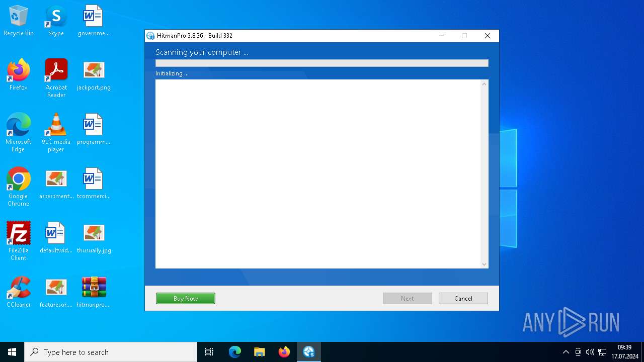Open the governme... Word document icon
The image size is (644, 362).
(x=94, y=21)
